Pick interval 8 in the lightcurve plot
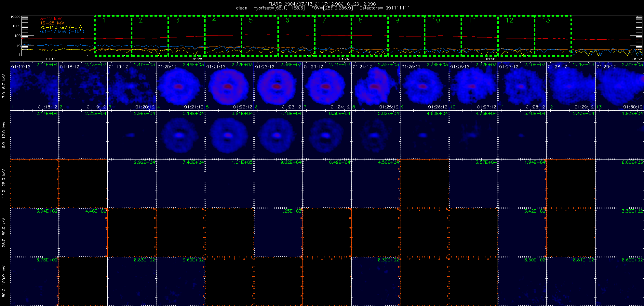The height and width of the screenshot is (306, 644). [x=370, y=36]
